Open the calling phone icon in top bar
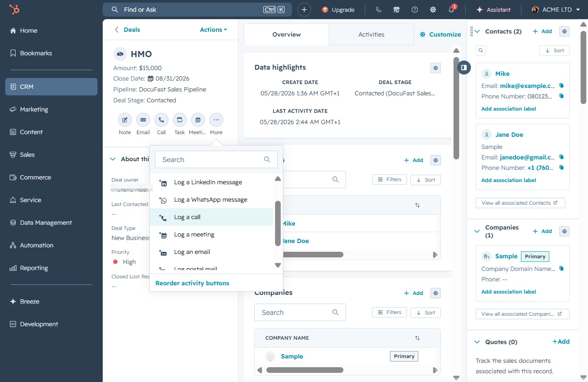The width and height of the screenshot is (588, 382). (x=378, y=10)
